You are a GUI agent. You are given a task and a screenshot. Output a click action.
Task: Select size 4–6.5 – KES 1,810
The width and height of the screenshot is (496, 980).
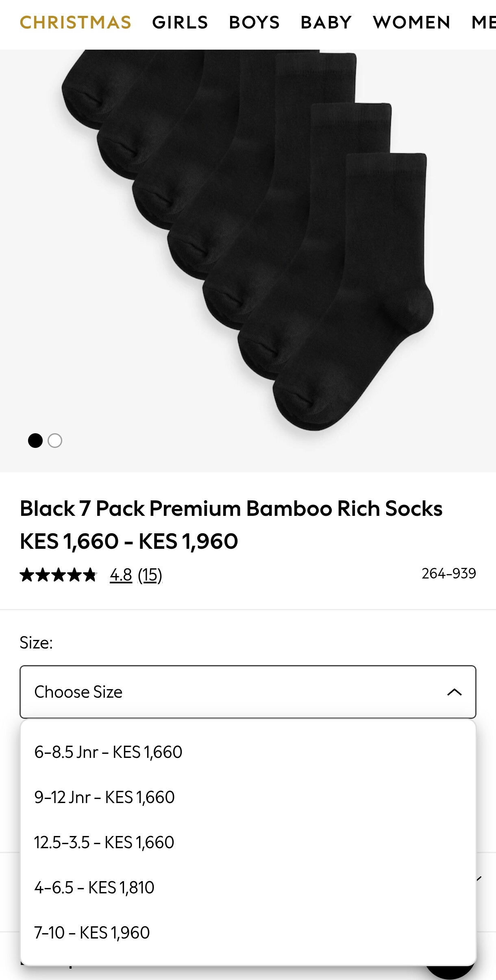coord(94,888)
